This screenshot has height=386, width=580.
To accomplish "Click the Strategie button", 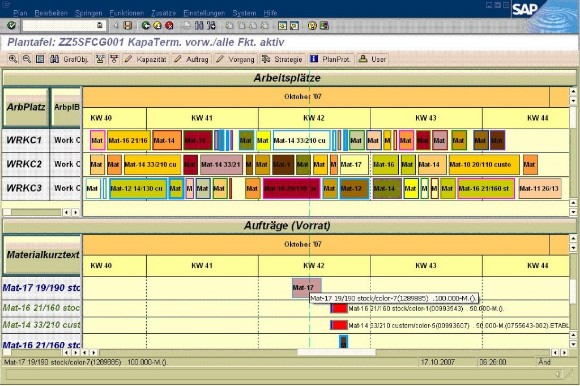I will pyautogui.click(x=282, y=59).
